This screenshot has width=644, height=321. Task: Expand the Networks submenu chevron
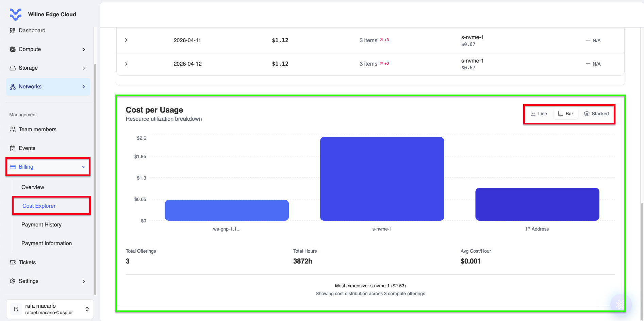[x=84, y=87]
